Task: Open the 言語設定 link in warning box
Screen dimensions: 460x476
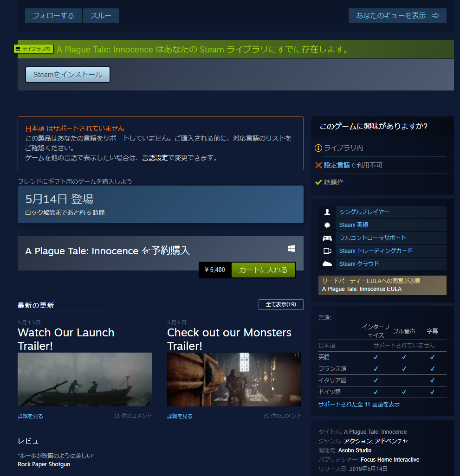Action: coord(155,158)
